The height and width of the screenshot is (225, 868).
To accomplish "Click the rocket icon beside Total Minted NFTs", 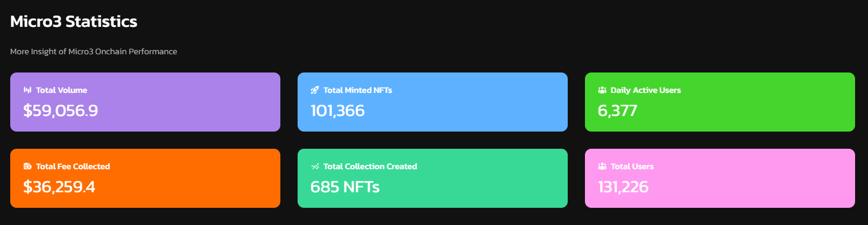I will (315, 90).
